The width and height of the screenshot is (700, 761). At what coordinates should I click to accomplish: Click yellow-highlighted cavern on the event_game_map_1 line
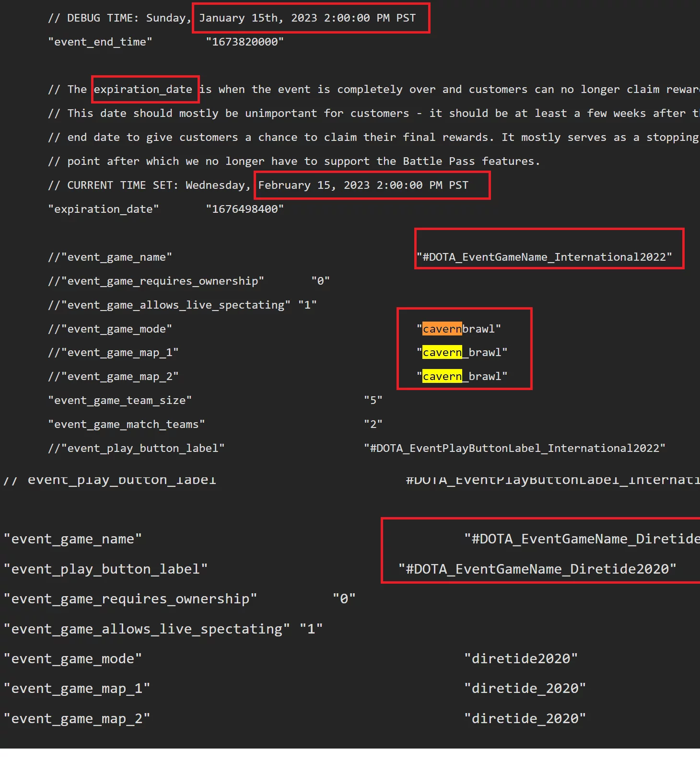(x=442, y=353)
